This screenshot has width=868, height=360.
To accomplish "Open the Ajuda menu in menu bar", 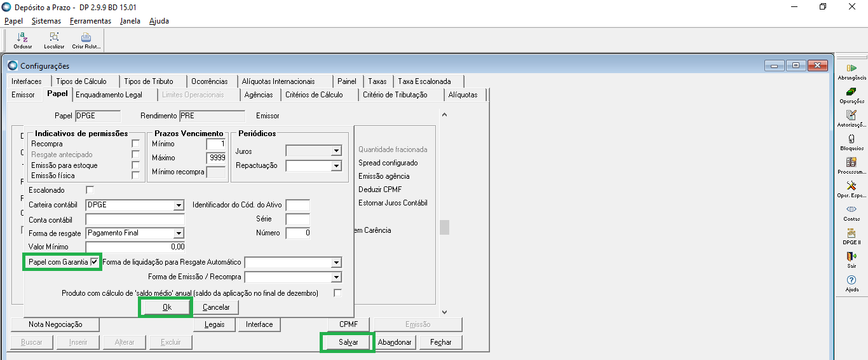I will point(159,21).
